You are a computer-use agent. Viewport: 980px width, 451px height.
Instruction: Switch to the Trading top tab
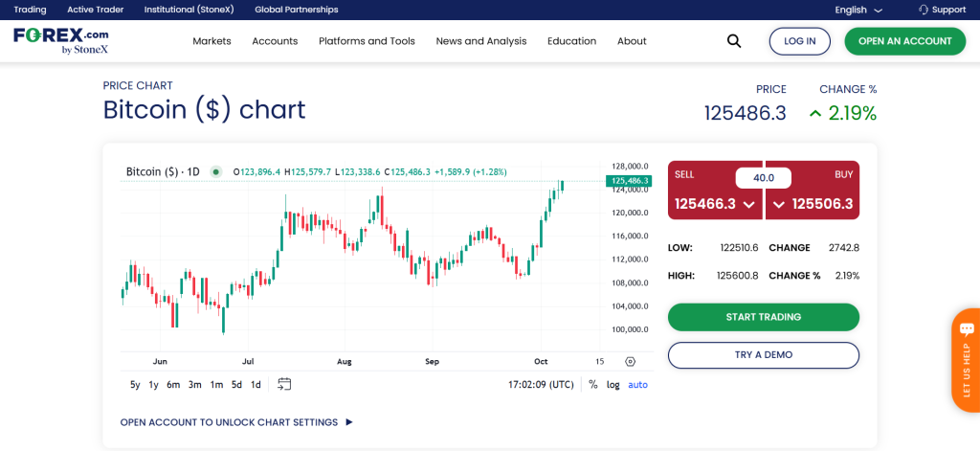point(30,10)
